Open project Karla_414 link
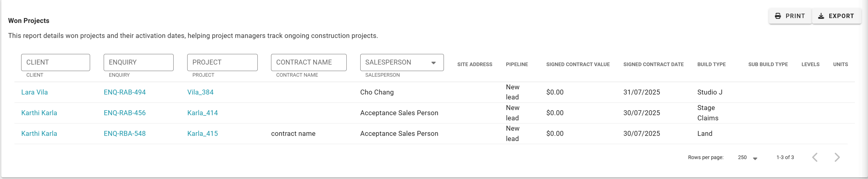The width and height of the screenshot is (868, 179). pos(202,113)
